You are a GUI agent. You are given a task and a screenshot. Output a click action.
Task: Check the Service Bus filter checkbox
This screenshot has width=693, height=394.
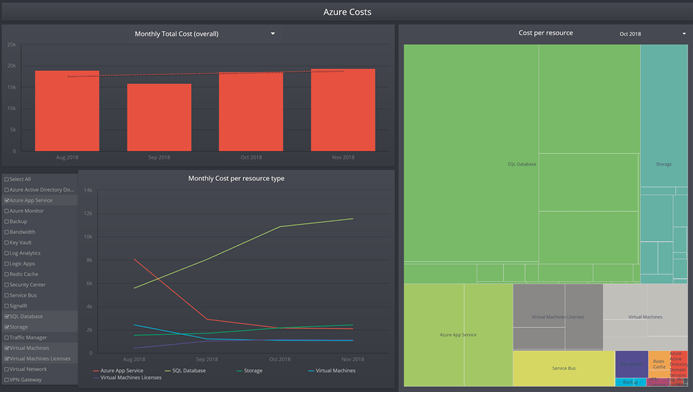[x=7, y=296]
